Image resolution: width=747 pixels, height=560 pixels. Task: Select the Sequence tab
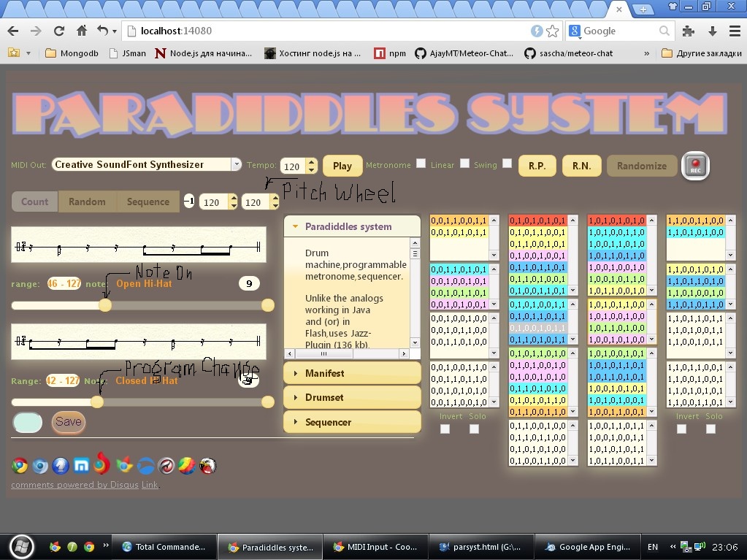148,202
